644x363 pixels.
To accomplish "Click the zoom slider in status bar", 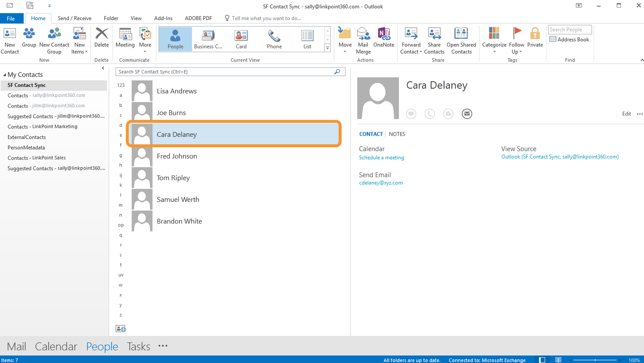I will click(x=595, y=360).
